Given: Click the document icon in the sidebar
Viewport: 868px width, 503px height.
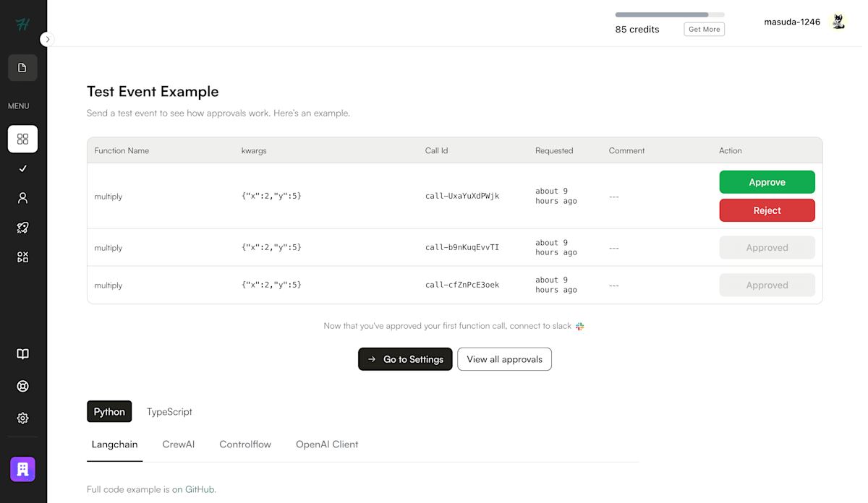Looking at the screenshot, I should pos(22,68).
